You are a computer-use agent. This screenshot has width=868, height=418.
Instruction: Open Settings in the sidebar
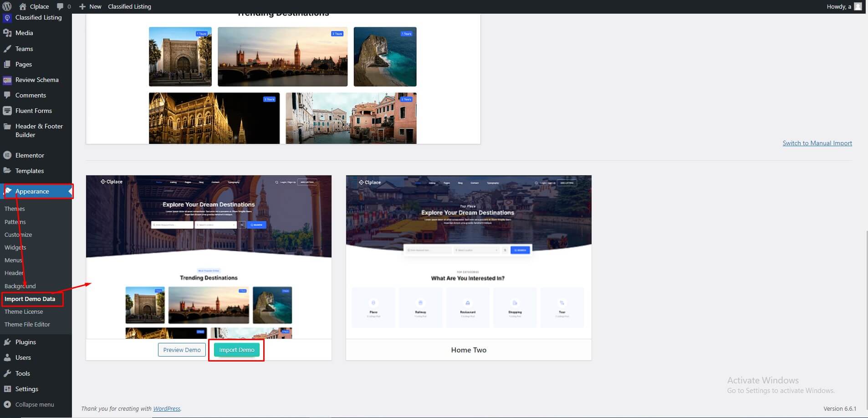[27, 389]
